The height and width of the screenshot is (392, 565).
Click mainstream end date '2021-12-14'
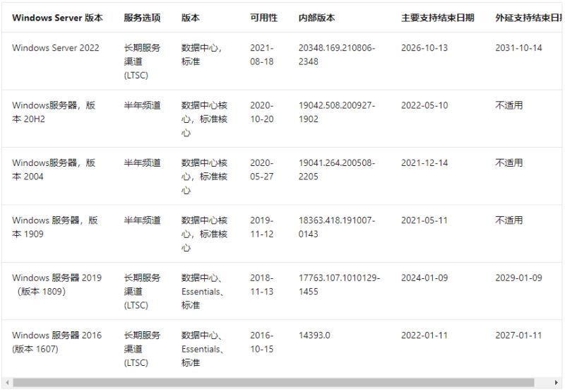coord(424,163)
